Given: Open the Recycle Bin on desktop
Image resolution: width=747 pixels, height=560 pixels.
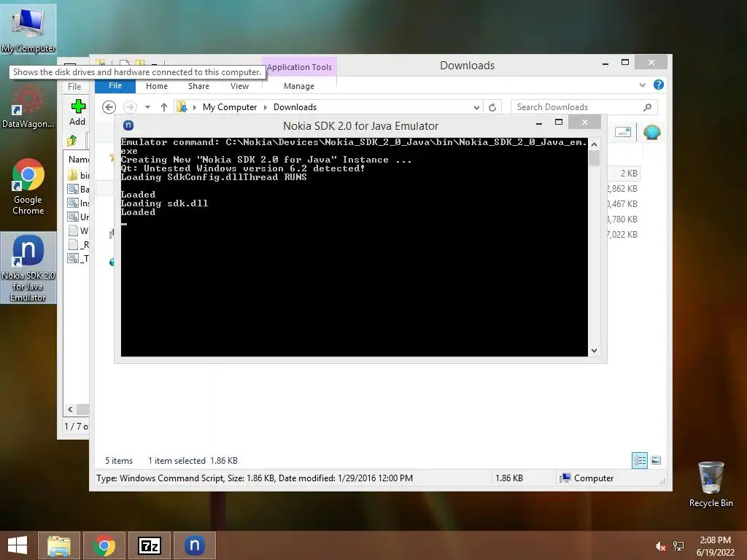Looking at the screenshot, I should (711, 484).
